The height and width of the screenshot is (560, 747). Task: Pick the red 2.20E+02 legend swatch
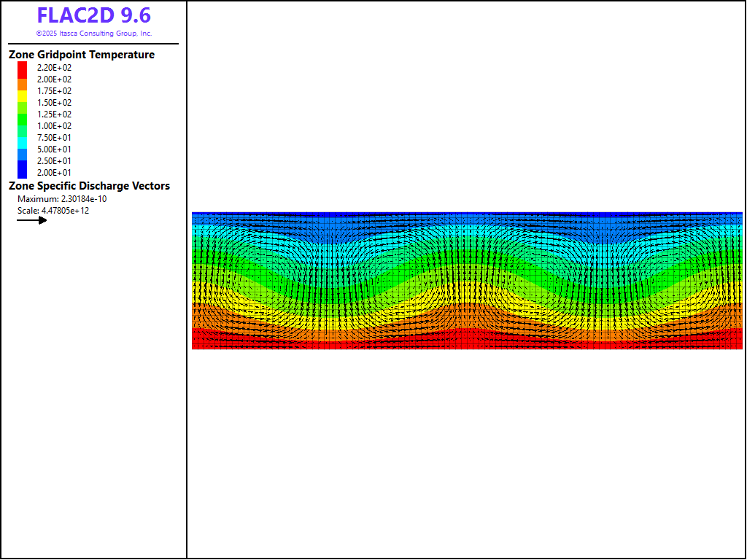tap(23, 69)
